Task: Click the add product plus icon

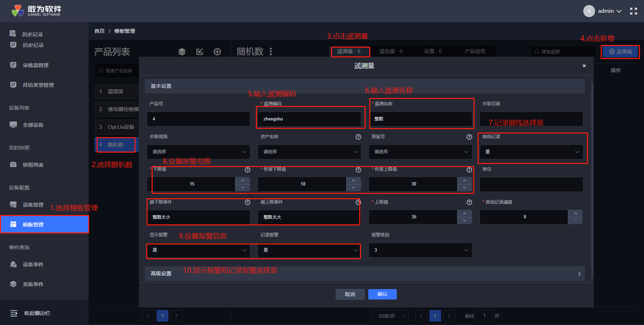Action: [217, 52]
